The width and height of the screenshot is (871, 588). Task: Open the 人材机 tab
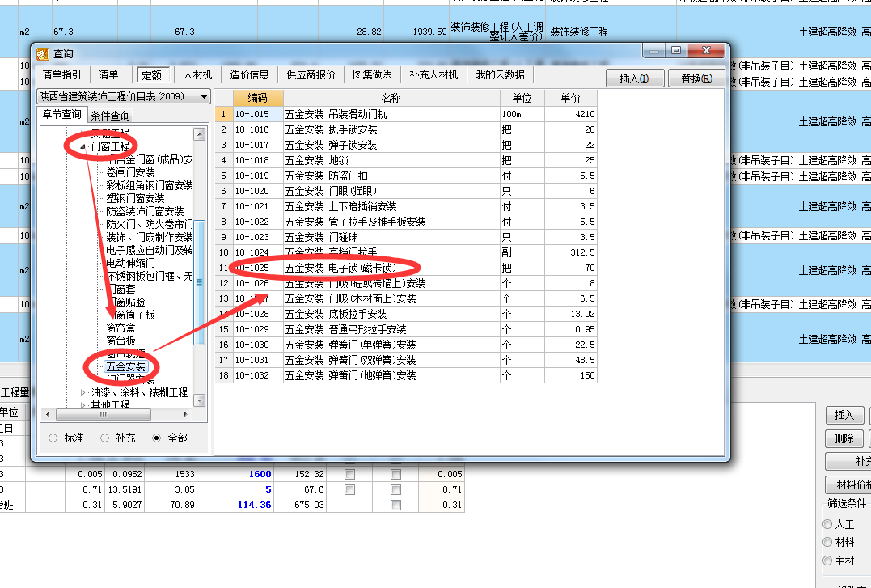tap(198, 74)
